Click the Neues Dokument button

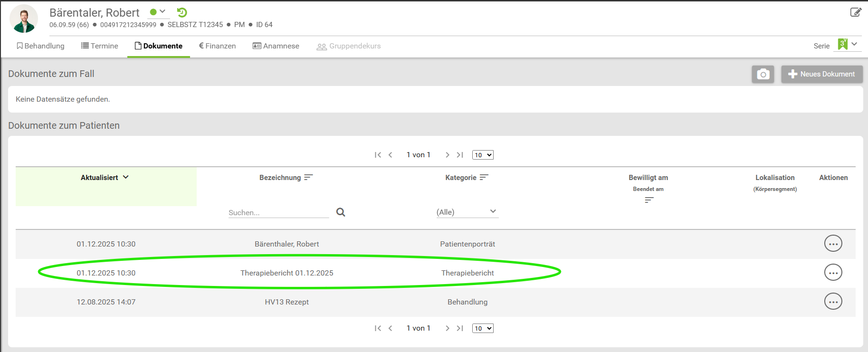click(821, 74)
